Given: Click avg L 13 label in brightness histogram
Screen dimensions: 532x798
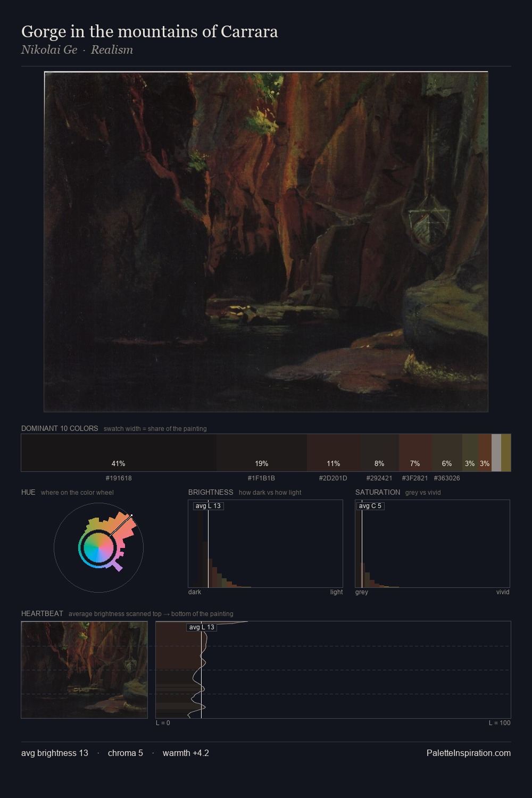Looking at the screenshot, I should point(208,506).
